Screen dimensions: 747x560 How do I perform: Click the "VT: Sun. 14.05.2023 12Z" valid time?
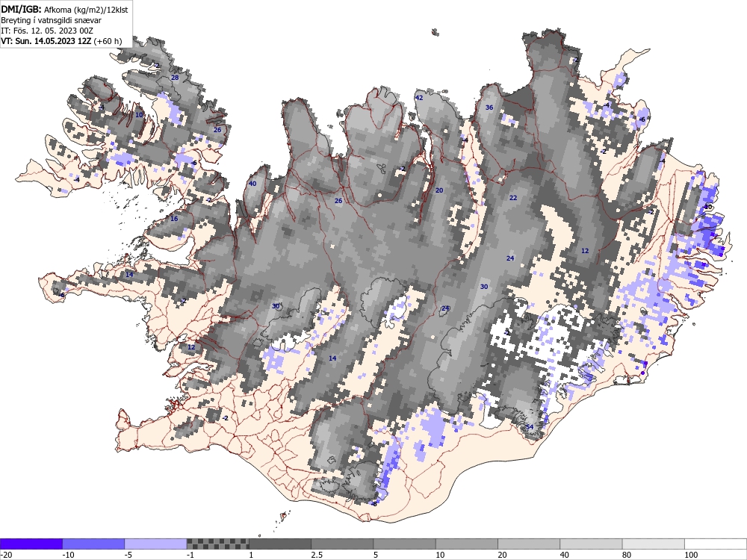46,41
